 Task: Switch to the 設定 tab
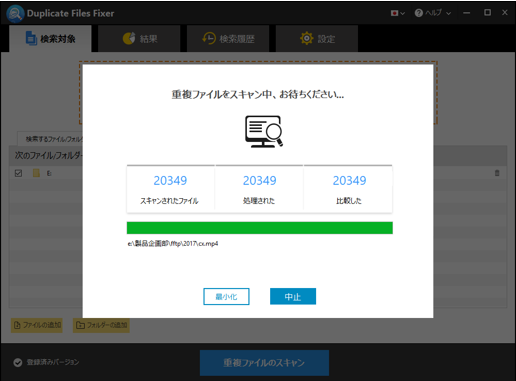(x=317, y=39)
